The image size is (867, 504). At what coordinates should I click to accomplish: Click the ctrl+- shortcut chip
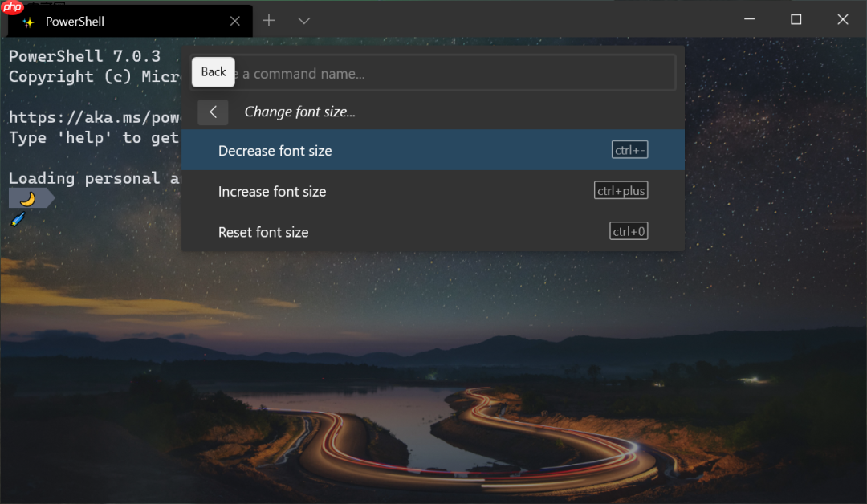(629, 148)
